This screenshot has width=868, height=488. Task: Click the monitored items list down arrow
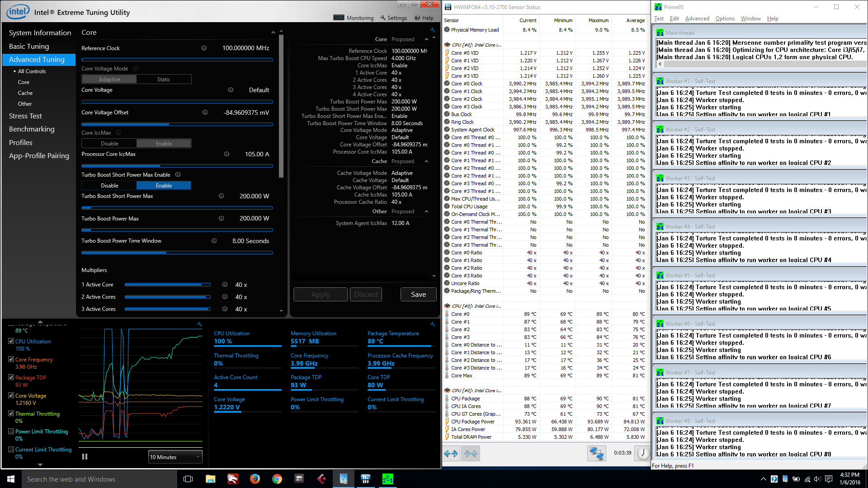coord(40,465)
